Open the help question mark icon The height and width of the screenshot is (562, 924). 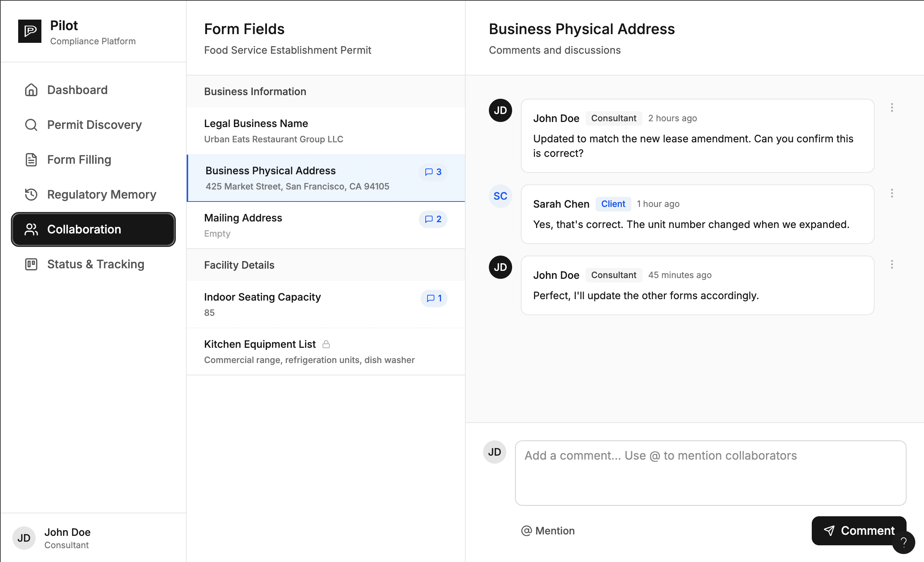(x=903, y=542)
